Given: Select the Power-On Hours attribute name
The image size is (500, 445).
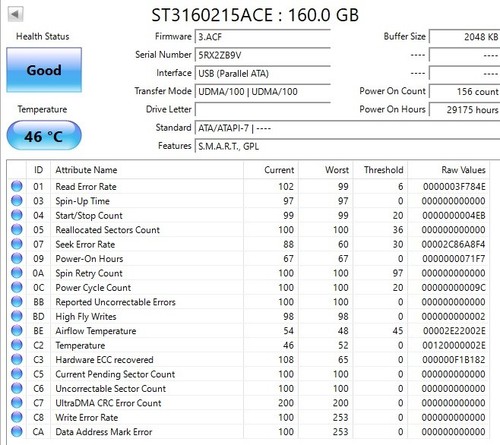Looking at the screenshot, I should (89, 259).
